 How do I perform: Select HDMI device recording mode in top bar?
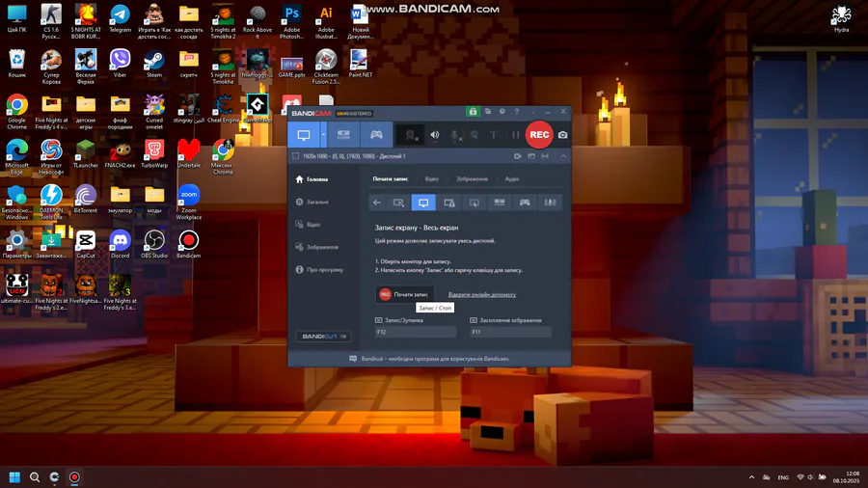coord(343,134)
